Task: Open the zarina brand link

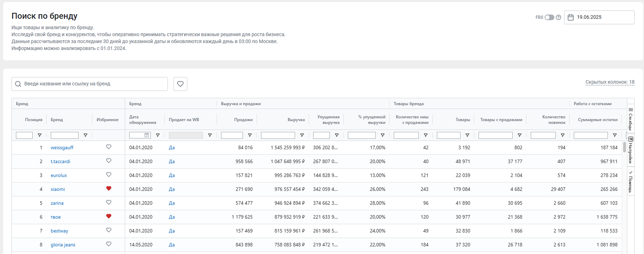Action: point(57,203)
